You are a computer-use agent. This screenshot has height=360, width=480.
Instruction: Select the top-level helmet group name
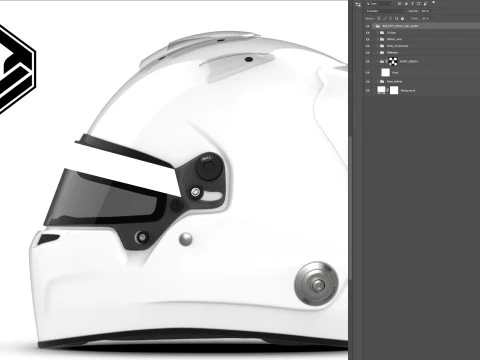[x=400, y=26]
